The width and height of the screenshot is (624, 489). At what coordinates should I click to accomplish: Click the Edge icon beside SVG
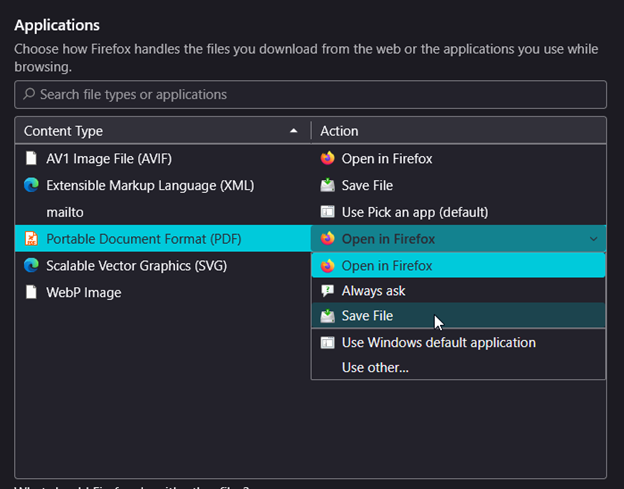[31, 265]
